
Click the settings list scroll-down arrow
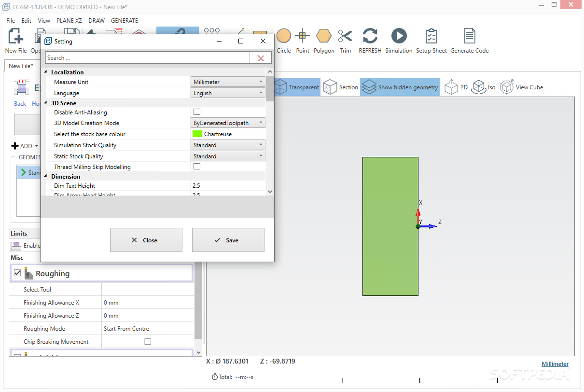[x=269, y=192]
